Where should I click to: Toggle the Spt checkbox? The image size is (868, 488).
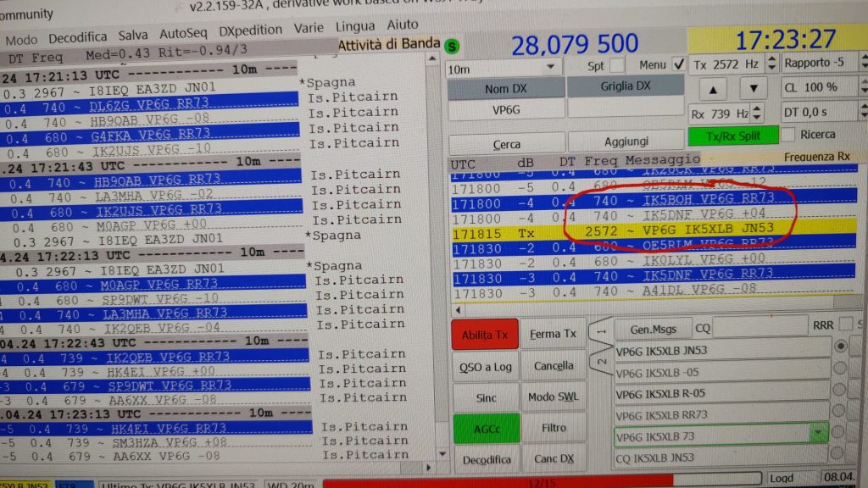pyautogui.click(x=616, y=65)
